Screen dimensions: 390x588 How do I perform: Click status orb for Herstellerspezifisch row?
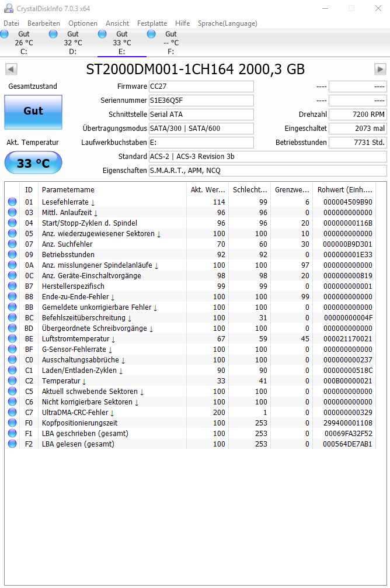[12, 286]
